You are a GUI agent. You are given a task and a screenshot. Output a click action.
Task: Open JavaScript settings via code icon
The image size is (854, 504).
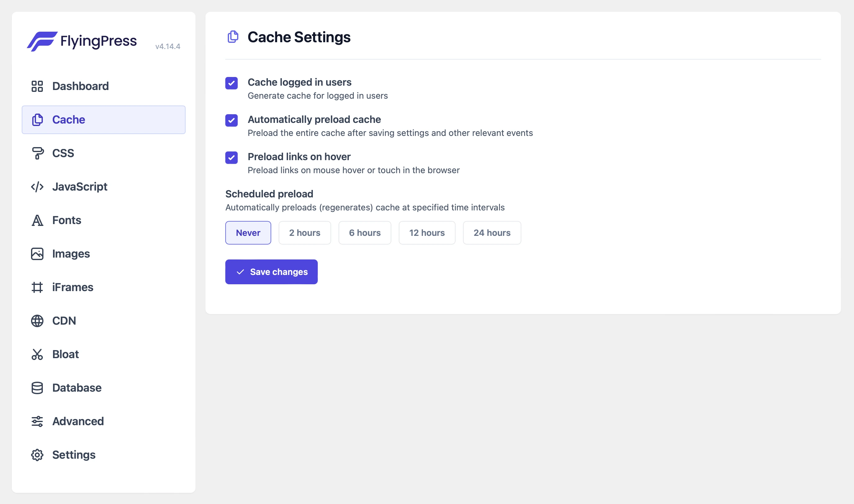pos(37,187)
